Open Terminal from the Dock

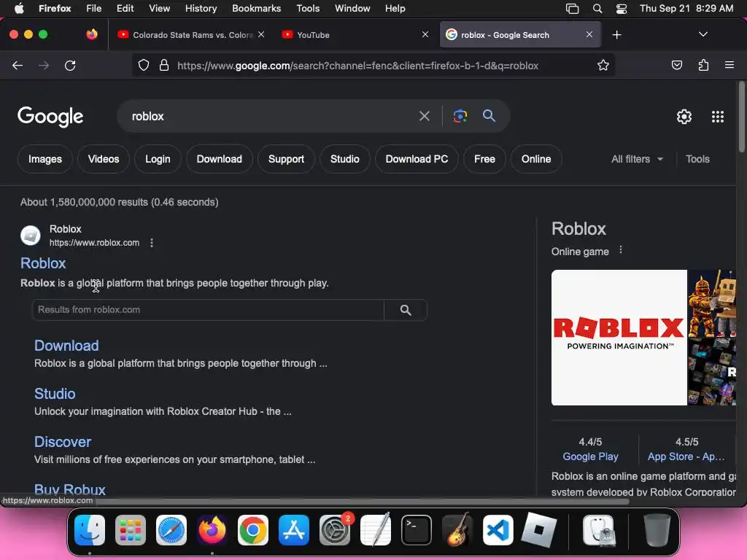417,530
